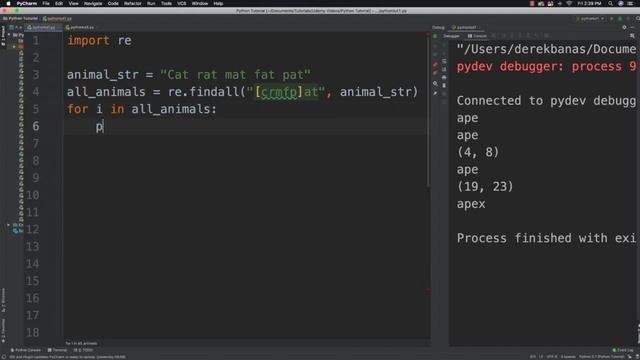
Task: Click the restore layout icon in the Debug panel
Action: tap(632, 36)
